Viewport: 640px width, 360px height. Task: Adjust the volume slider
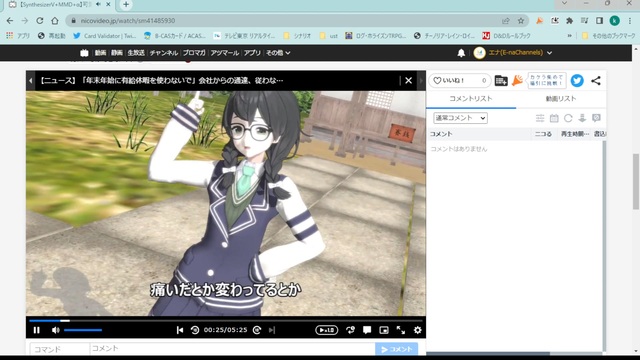tap(83, 330)
